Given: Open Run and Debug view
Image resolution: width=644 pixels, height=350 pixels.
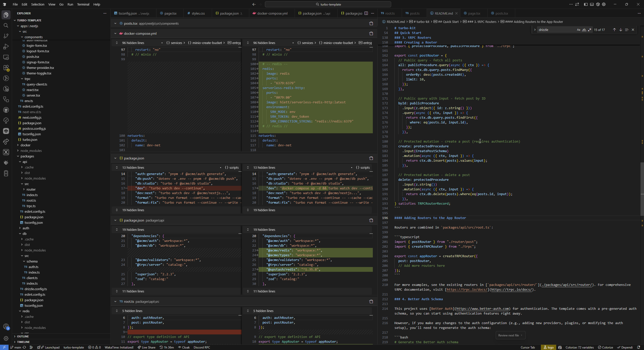Looking at the screenshot, I should pos(6,47).
